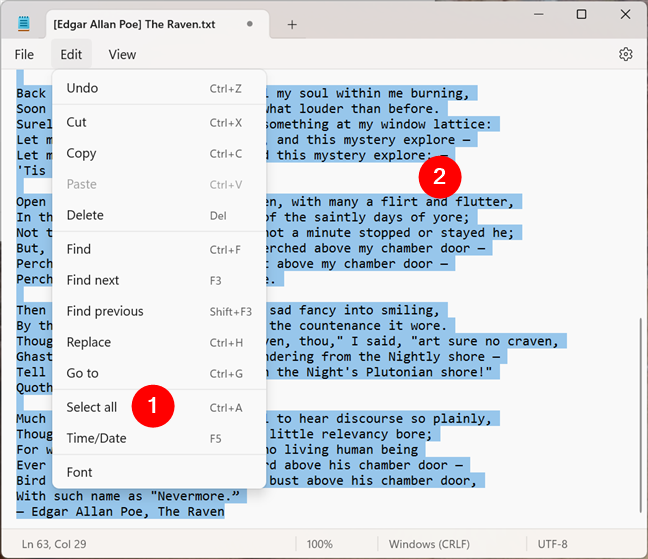The width and height of the screenshot is (648, 559).
Task: Select Find next menu entry
Action: click(159, 280)
